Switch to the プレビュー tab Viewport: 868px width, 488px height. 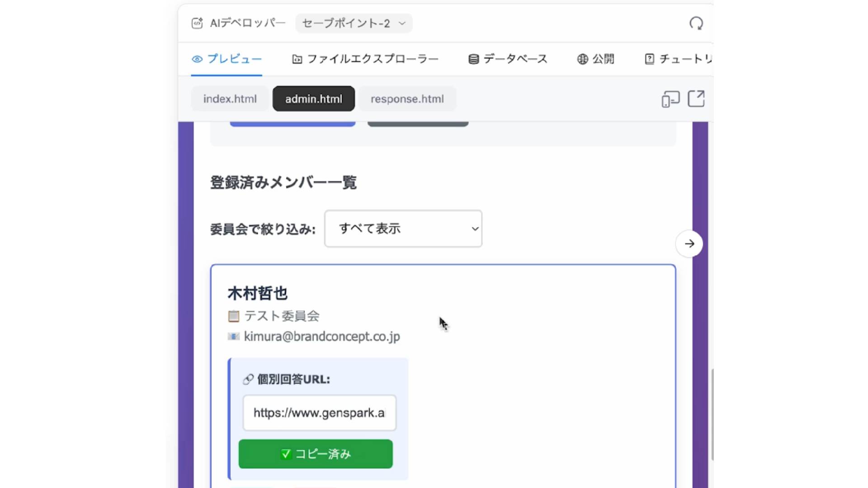[227, 59]
